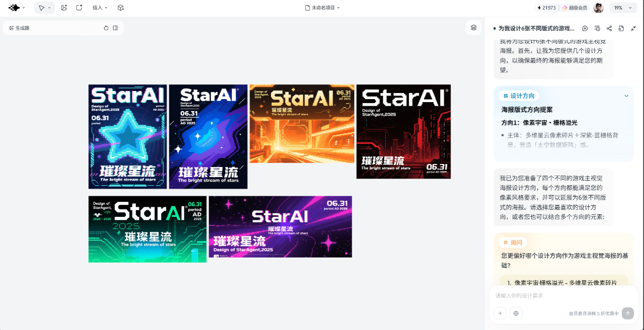Expand the 未命名项目 project name menu
The width and height of the screenshot is (644, 330).
click(323, 8)
